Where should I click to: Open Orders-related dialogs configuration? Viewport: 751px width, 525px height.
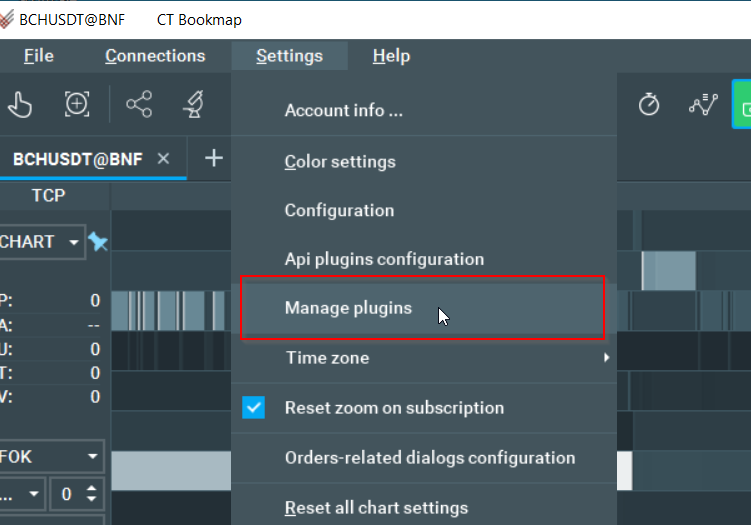(x=424, y=458)
